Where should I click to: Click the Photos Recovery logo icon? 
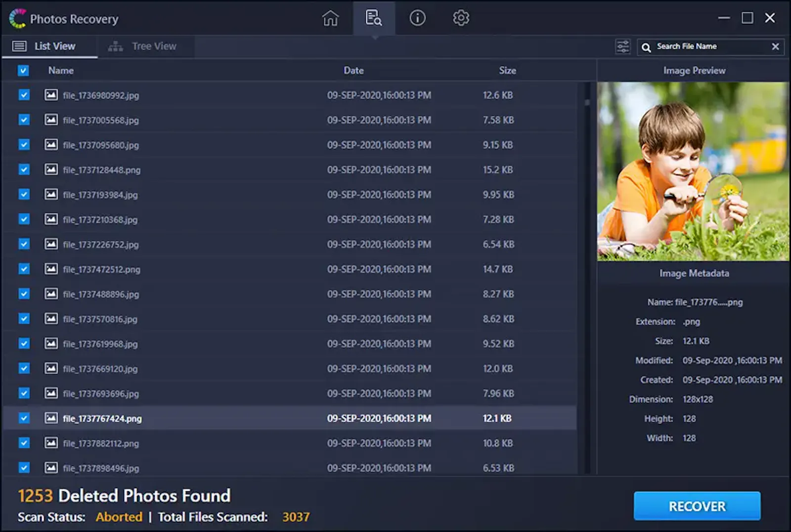coord(18,19)
